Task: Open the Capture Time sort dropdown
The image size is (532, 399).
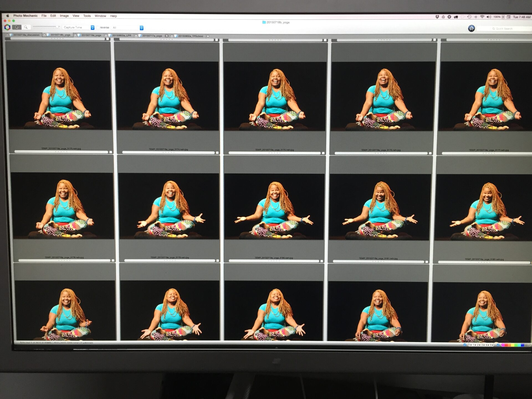Action: point(93,27)
